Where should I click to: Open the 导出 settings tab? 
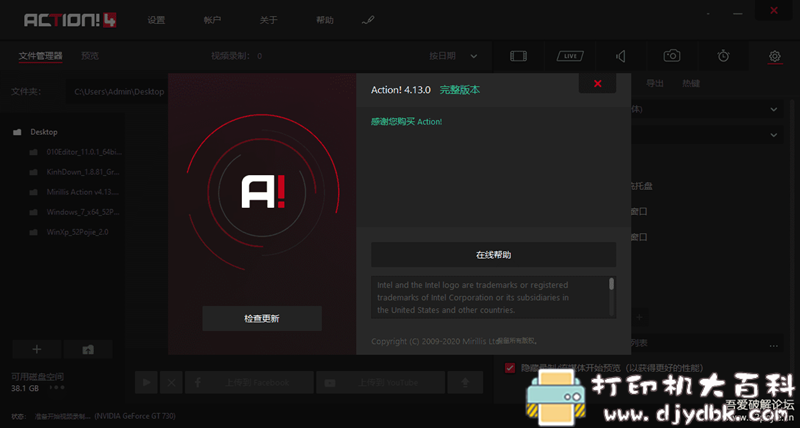click(655, 84)
